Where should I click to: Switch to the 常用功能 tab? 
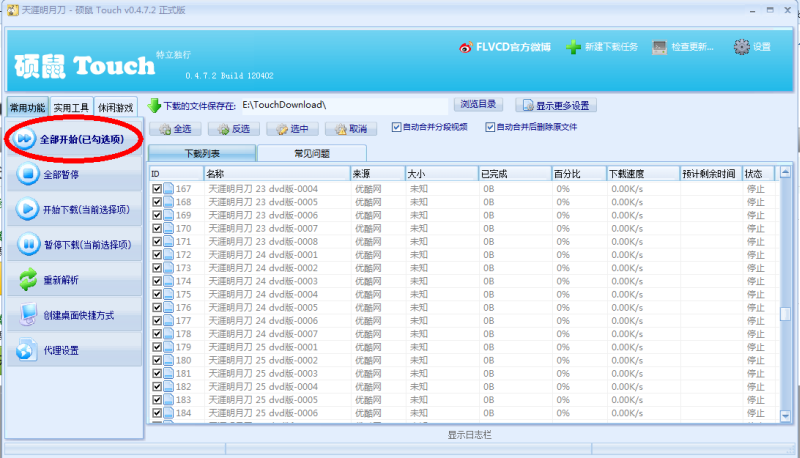tap(28, 107)
